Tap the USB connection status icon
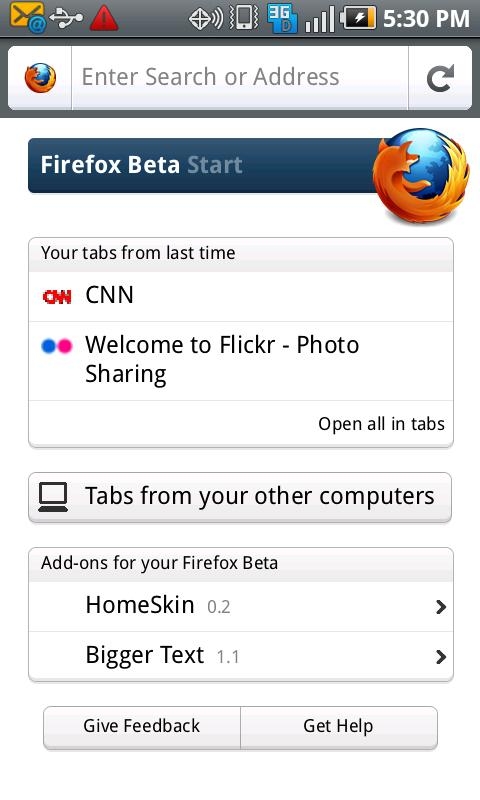480x800 pixels. [x=66, y=18]
